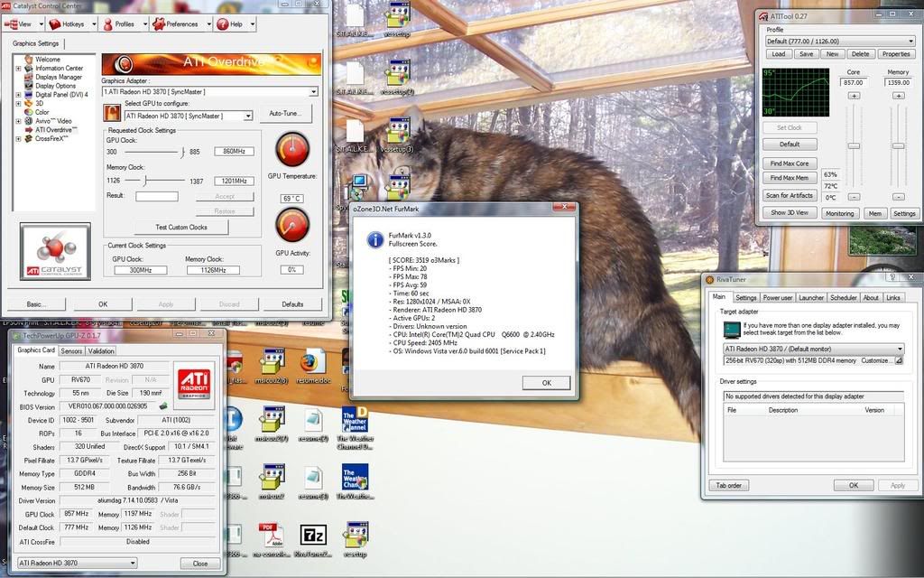Click the Show 3D View button
Image resolution: width=924 pixels, height=578 pixels.
[790, 212]
